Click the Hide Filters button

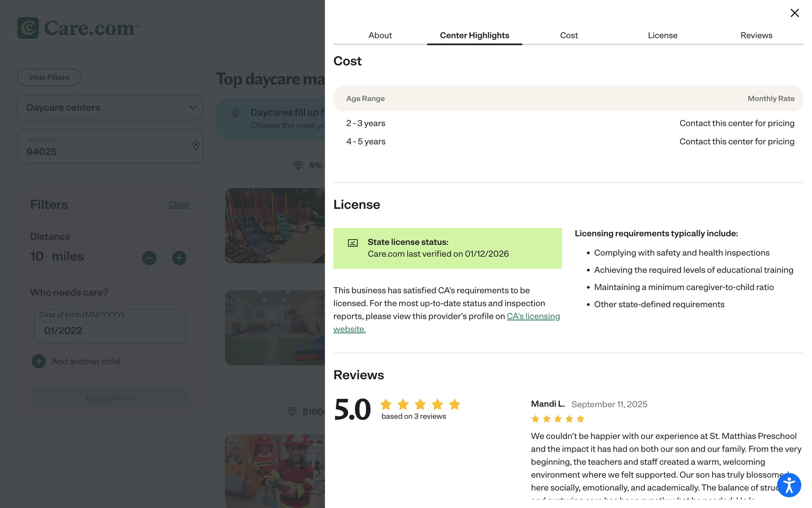49,77
